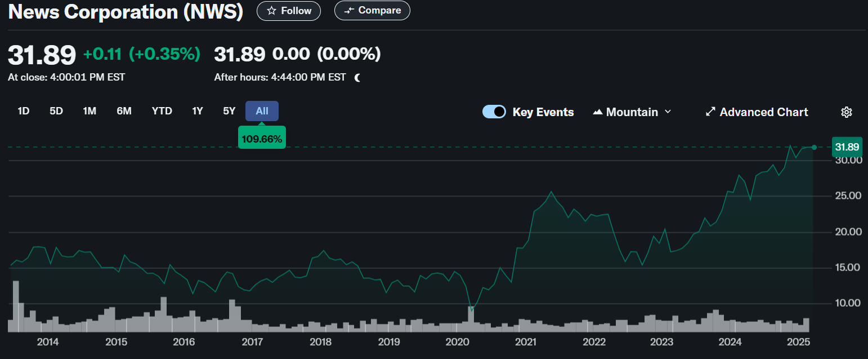This screenshot has width=868, height=359.
Task: Click the star icon in Follow button
Action: click(x=271, y=11)
